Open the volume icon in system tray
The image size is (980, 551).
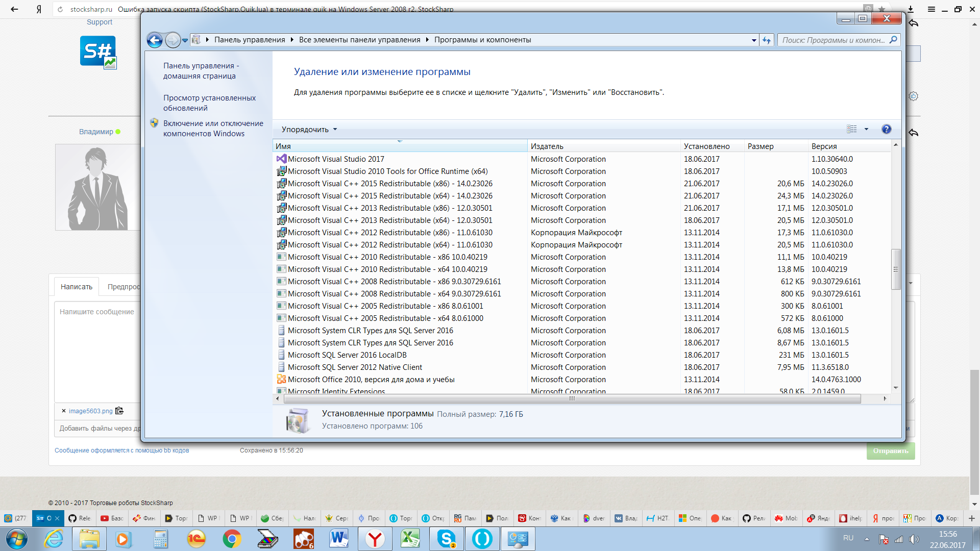914,539
